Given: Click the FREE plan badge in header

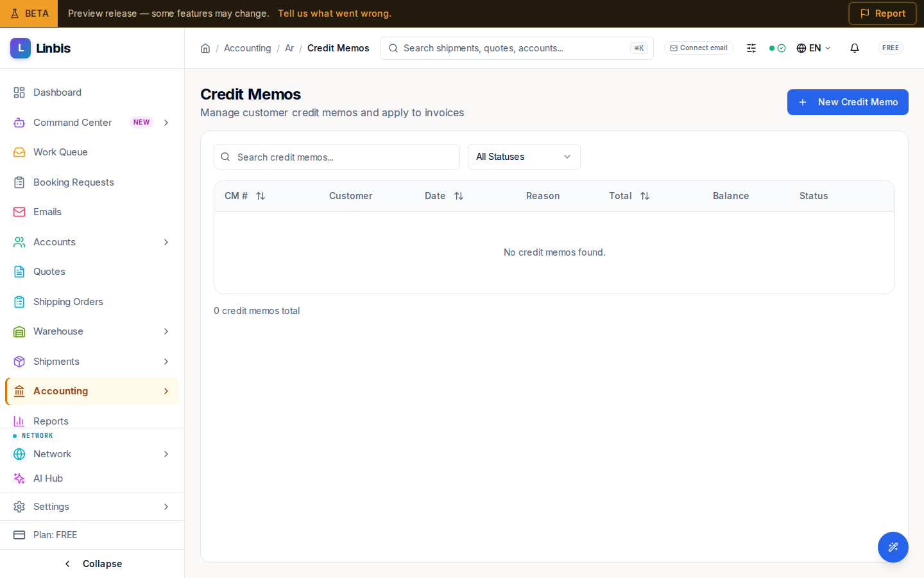Looking at the screenshot, I should click(x=891, y=48).
